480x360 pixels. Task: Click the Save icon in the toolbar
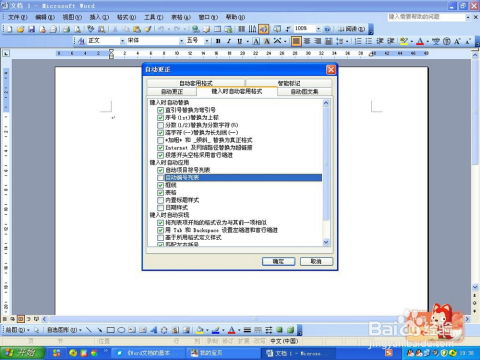(x=31, y=29)
